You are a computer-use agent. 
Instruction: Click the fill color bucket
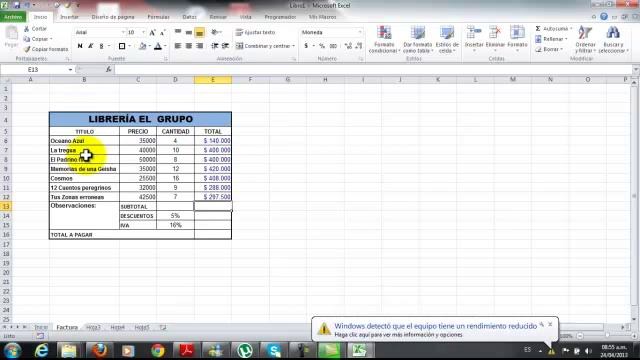click(142, 46)
